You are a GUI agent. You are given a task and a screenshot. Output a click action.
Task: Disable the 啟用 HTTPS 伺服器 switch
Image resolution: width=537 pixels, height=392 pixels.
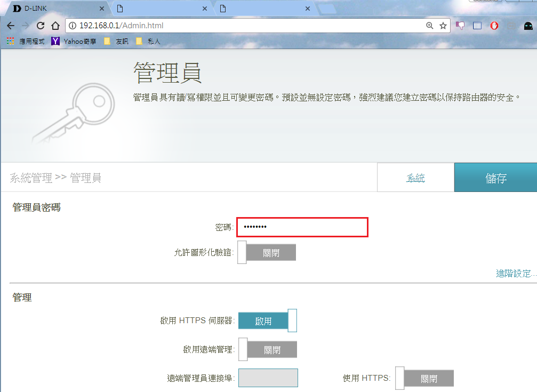267,321
